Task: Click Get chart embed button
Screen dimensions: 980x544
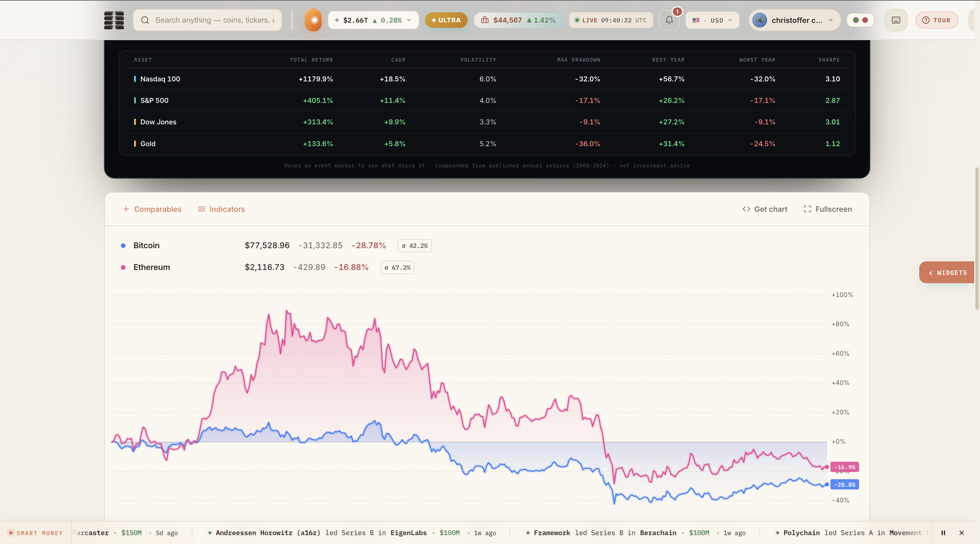Action: pyautogui.click(x=765, y=209)
